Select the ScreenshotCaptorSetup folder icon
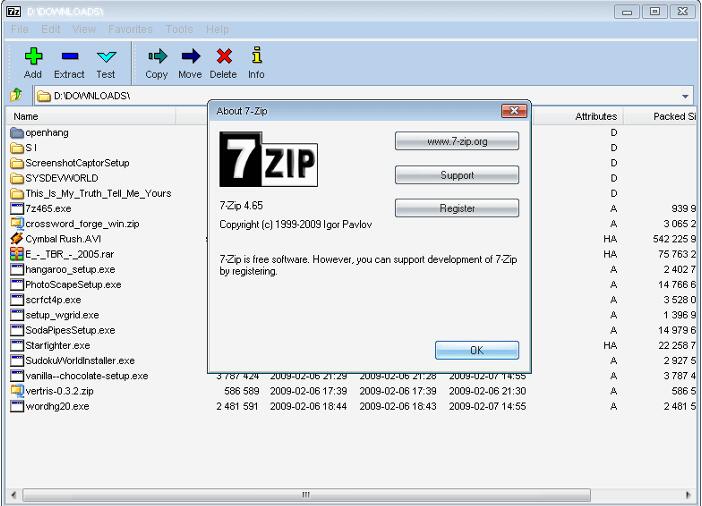The height and width of the screenshot is (506, 702). (17, 163)
